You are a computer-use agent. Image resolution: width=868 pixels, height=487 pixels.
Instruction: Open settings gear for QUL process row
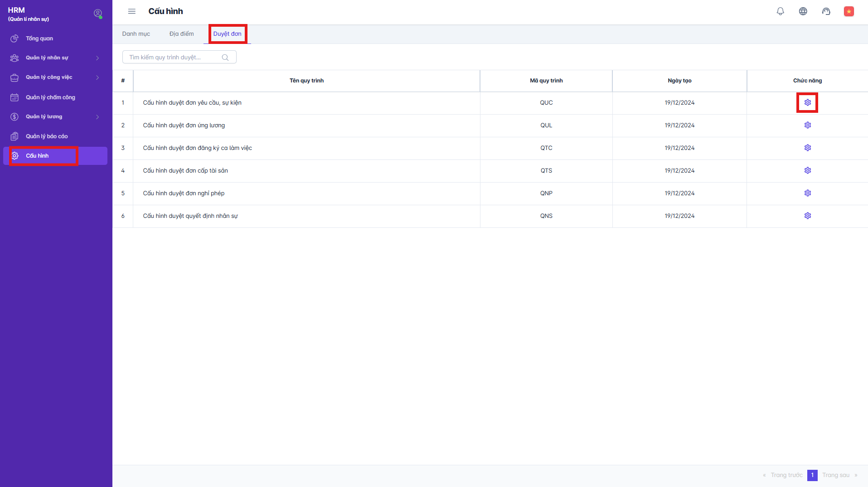[x=807, y=125]
